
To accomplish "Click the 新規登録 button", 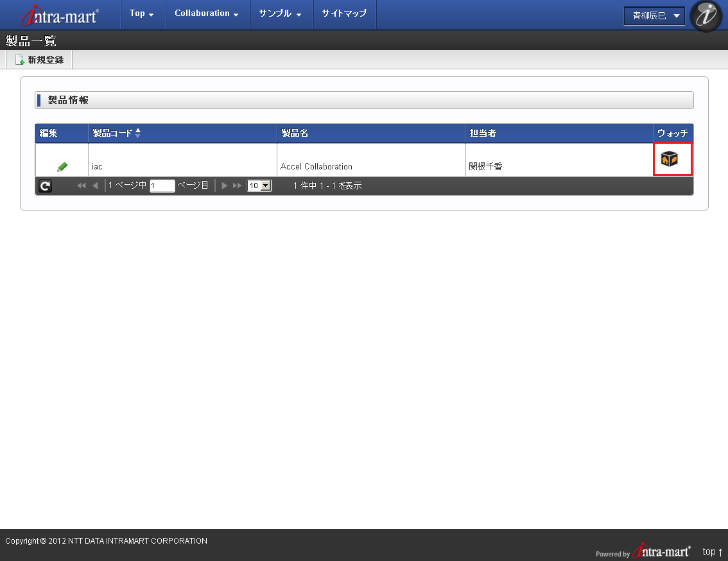I will coord(39,60).
